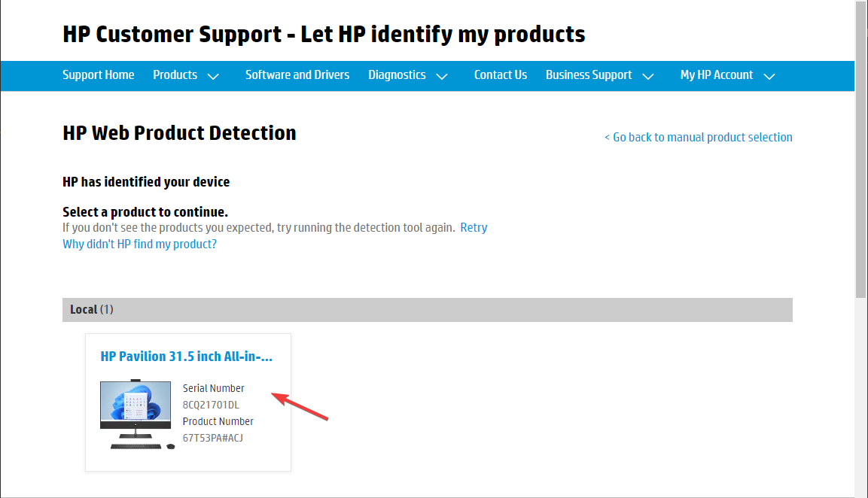Open the Support Home page

pyautogui.click(x=98, y=75)
